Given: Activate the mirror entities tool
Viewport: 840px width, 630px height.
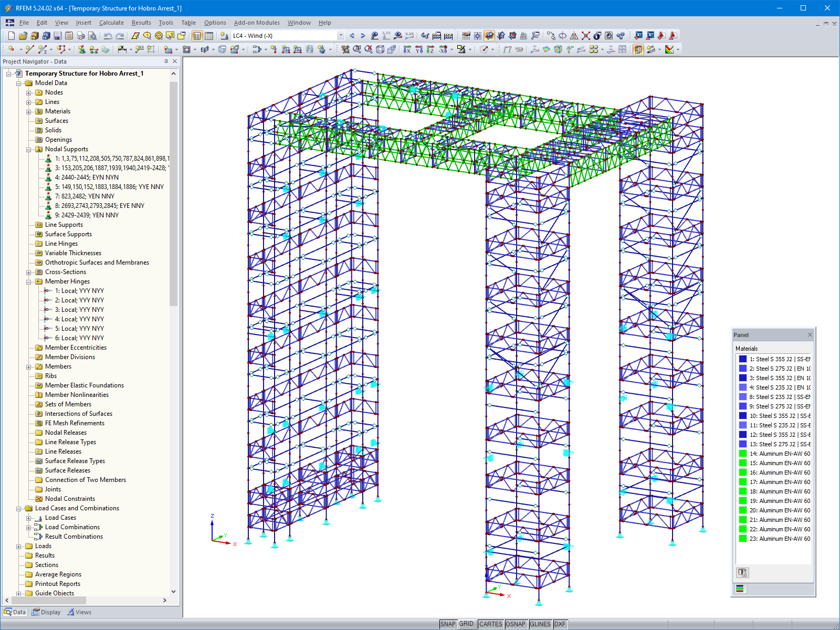Looking at the screenshot, I should (574, 36).
